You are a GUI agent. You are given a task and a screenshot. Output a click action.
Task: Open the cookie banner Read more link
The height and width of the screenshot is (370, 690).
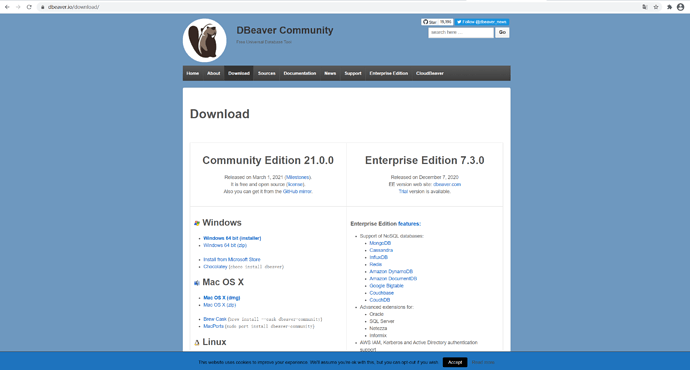click(x=483, y=362)
